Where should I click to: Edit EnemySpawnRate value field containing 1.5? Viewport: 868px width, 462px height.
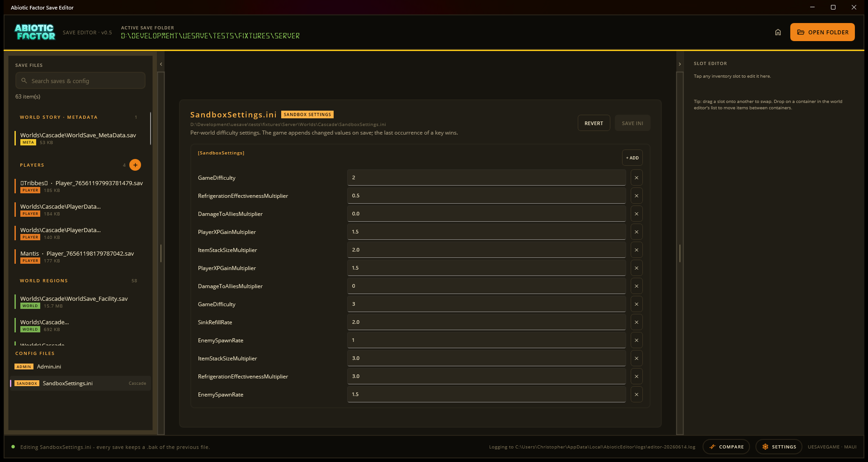tap(486, 394)
